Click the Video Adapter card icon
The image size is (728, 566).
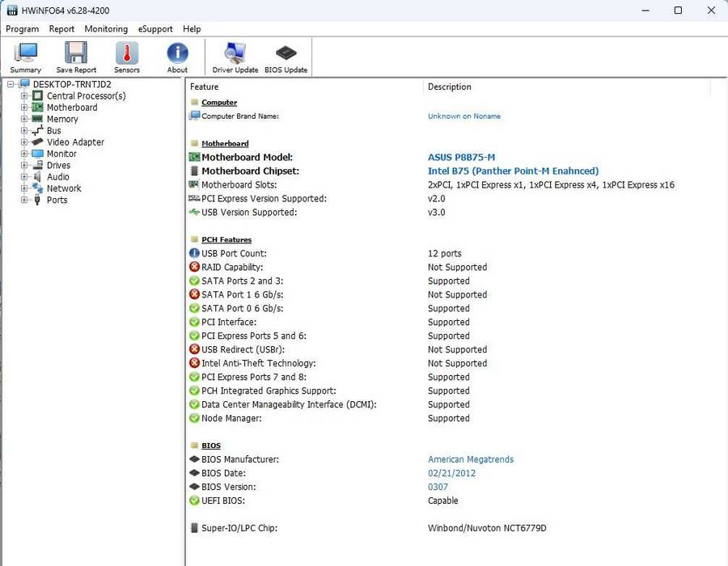pyautogui.click(x=37, y=142)
